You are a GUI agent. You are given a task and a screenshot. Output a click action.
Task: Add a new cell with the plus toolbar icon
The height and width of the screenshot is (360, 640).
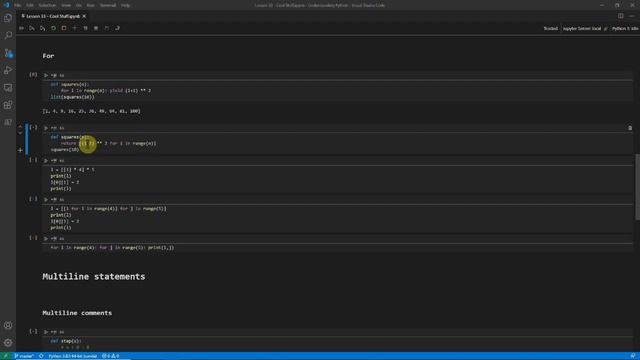coord(75,28)
